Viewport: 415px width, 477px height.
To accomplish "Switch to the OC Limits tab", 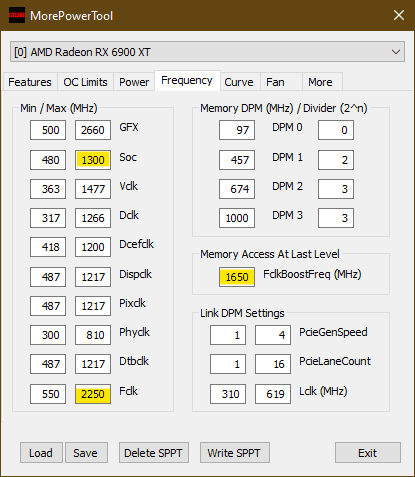I will point(85,82).
